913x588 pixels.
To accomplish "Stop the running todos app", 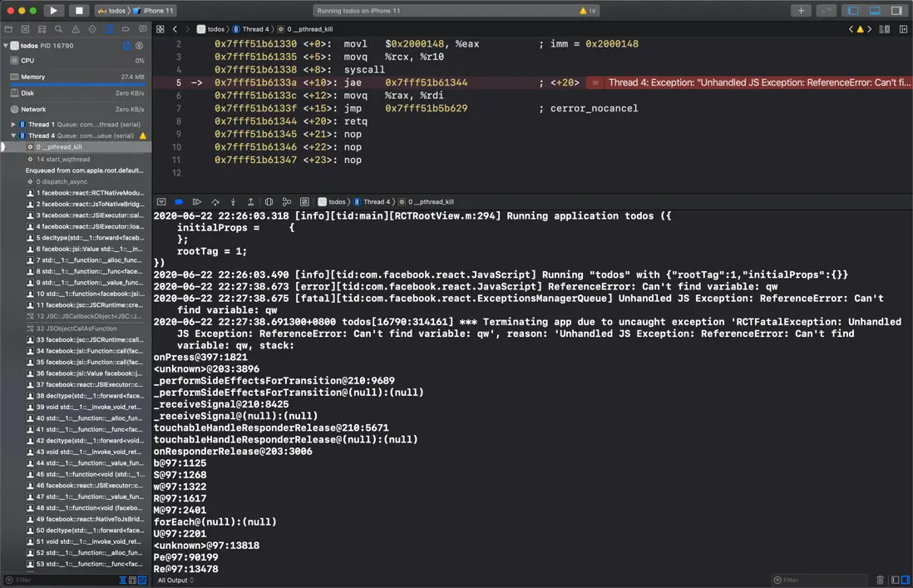I will click(78, 11).
